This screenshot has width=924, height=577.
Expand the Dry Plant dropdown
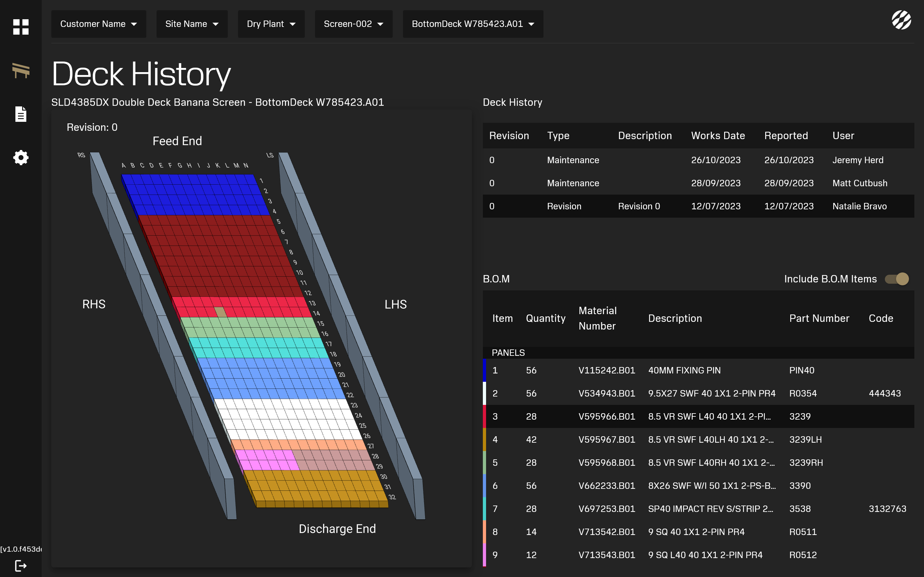(x=271, y=24)
